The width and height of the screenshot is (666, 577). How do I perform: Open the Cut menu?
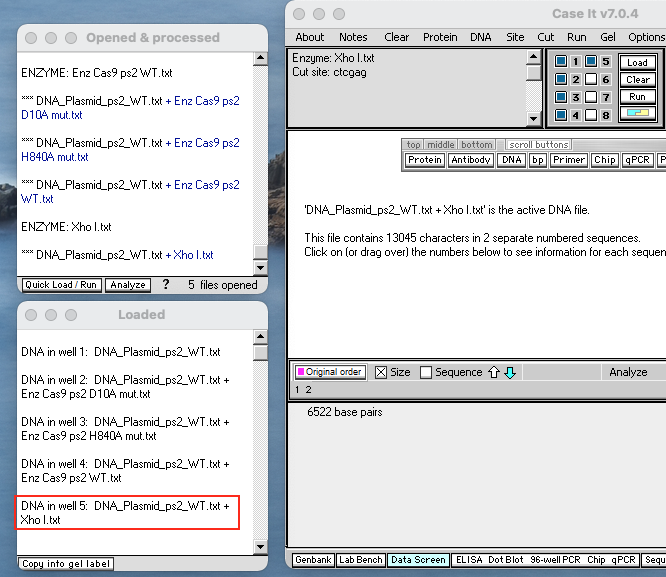tap(545, 37)
